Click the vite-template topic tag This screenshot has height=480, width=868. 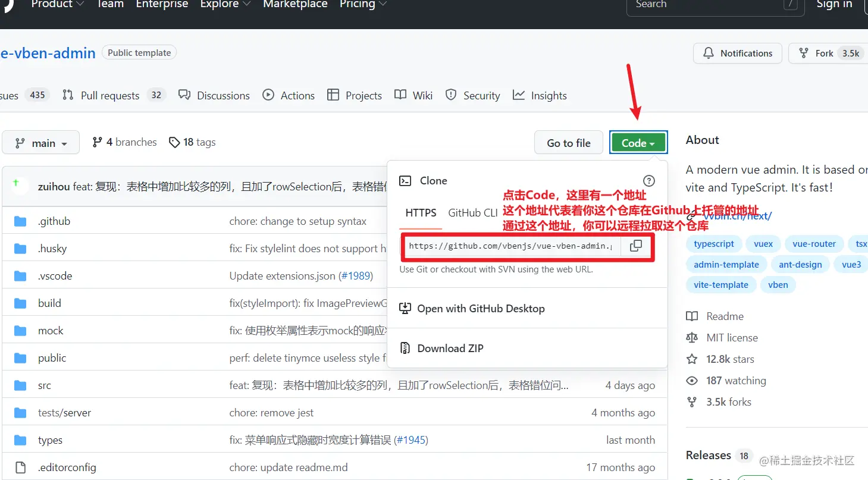pyautogui.click(x=721, y=285)
